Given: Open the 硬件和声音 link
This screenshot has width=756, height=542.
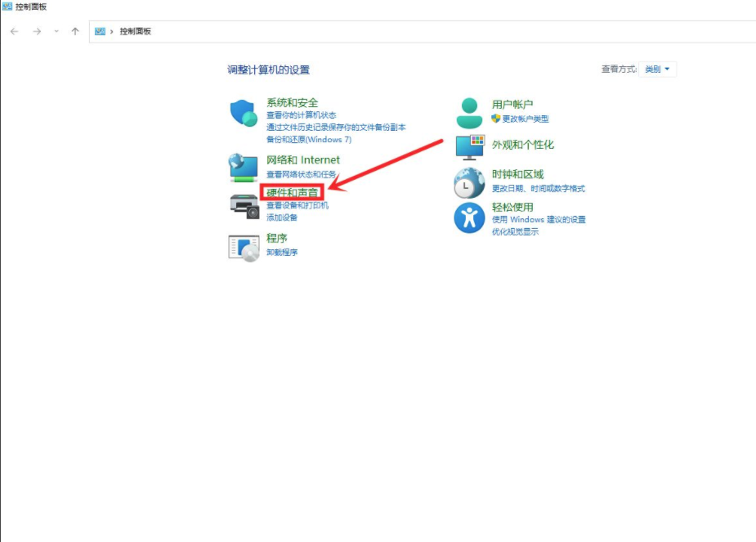Looking at the screenshot, I should click(x=293, y=191).
